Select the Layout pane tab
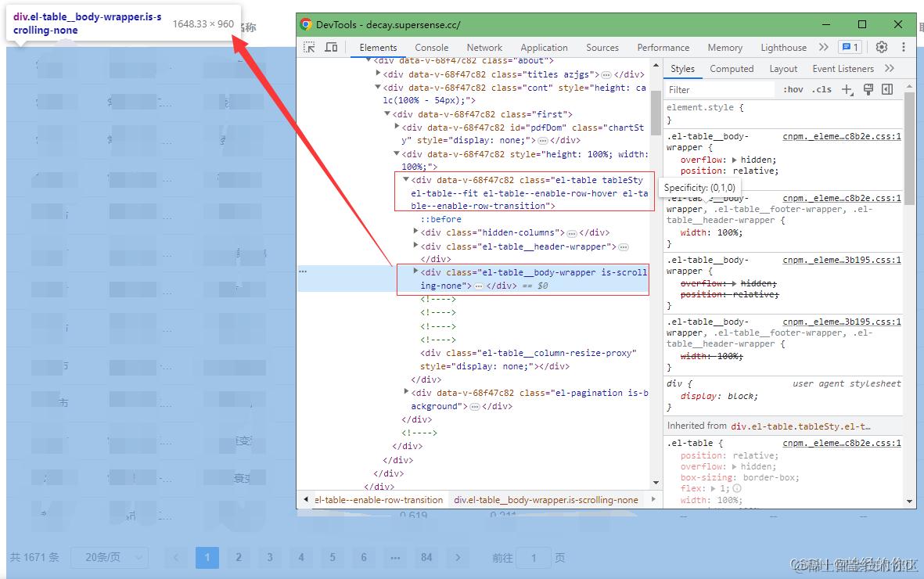The height and width of the screenshot is (579, 924). [x=783, y=69]
